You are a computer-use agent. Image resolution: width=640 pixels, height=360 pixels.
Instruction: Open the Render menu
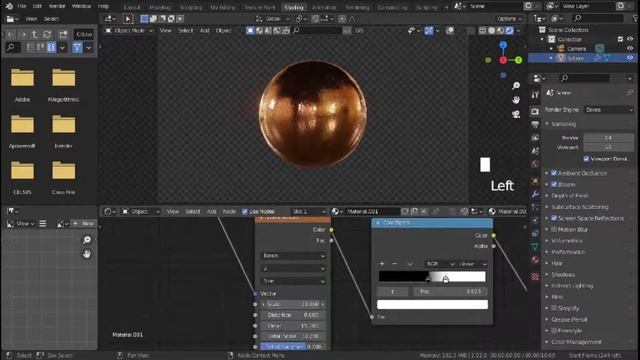(57, 6)
